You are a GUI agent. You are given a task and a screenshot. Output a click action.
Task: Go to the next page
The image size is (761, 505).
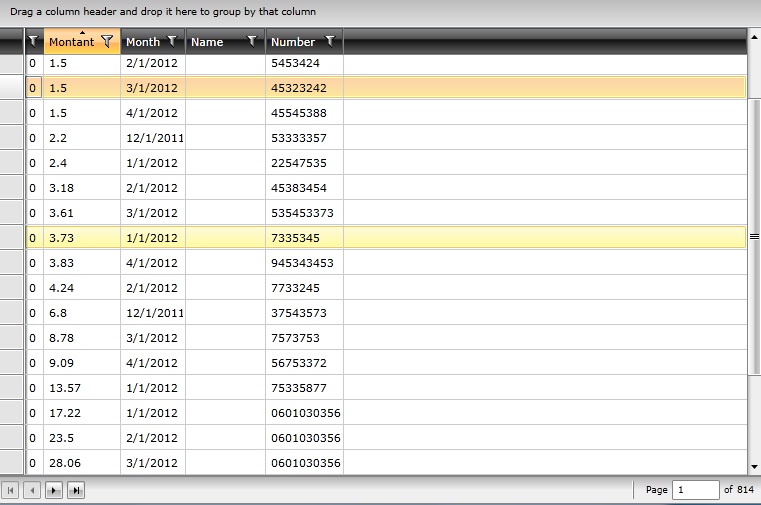[x=54, y=490]
